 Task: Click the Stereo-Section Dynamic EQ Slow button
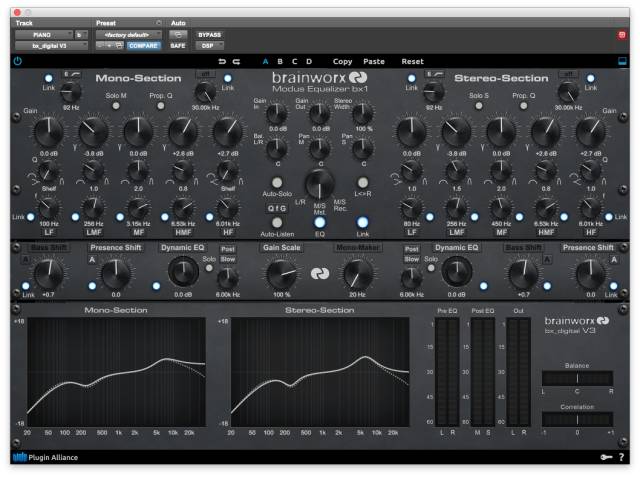[x=411, y=259]
